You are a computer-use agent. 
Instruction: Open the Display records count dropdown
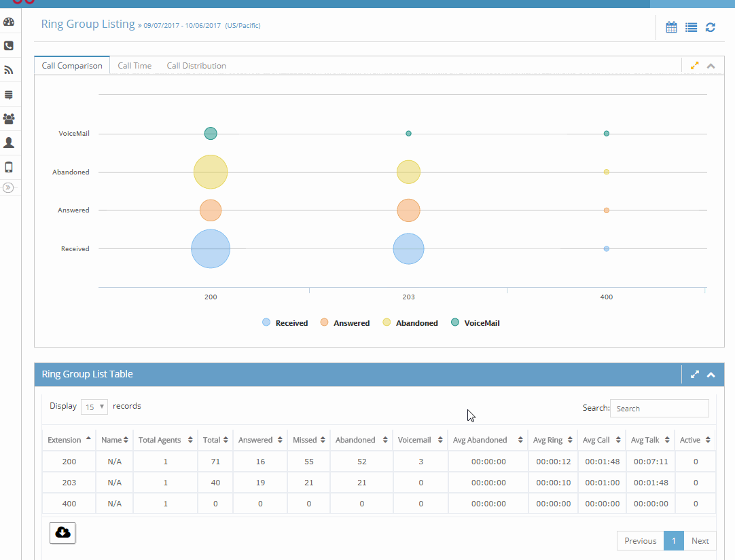click(94, 407)
